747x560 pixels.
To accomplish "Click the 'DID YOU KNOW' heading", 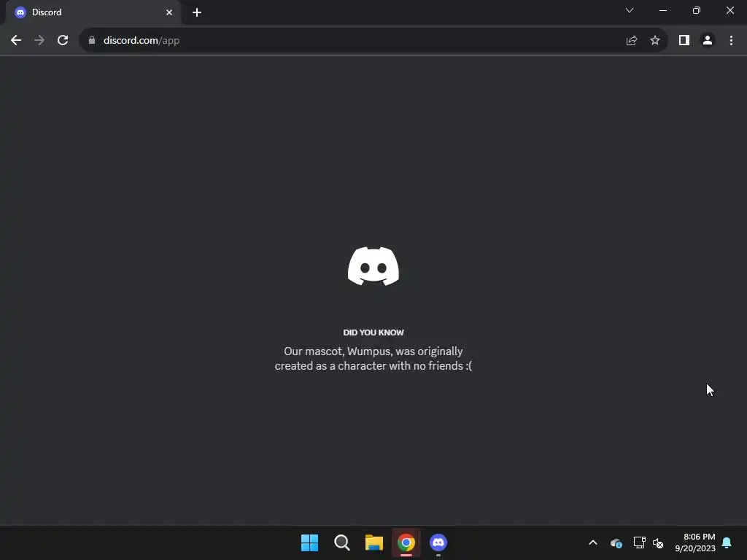I will pos(373,332).
